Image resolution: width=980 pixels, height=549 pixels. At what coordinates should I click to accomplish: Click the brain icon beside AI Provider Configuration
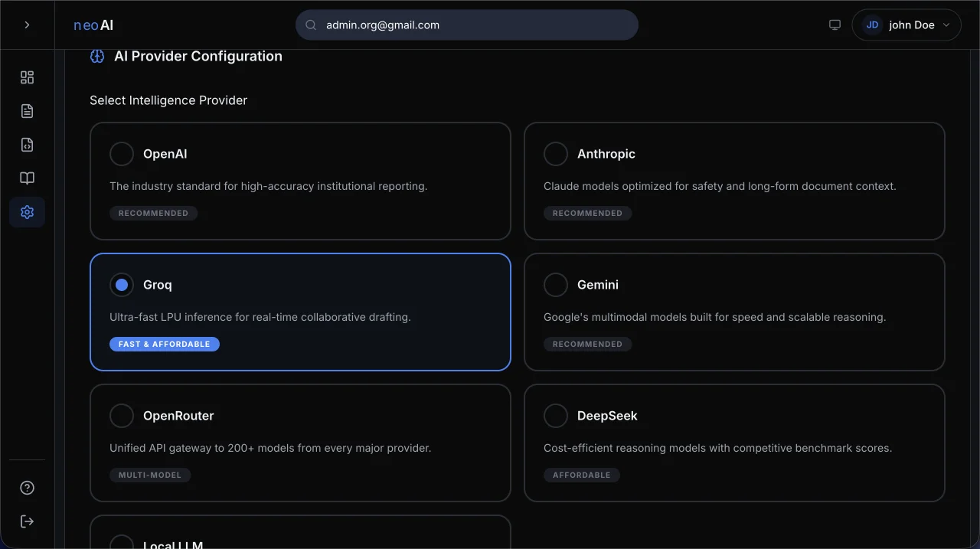pyautogui.click(x=97, y=56)
